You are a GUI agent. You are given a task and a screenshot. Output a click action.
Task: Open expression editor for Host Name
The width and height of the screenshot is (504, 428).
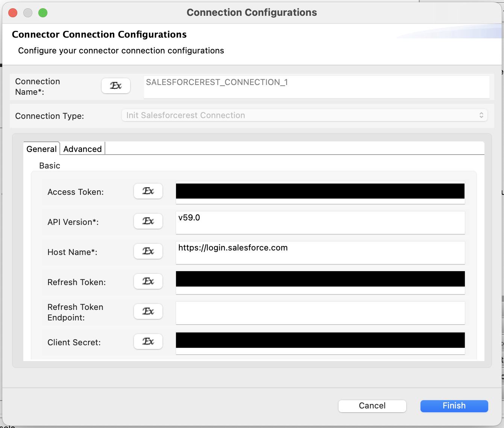[148, 251]
